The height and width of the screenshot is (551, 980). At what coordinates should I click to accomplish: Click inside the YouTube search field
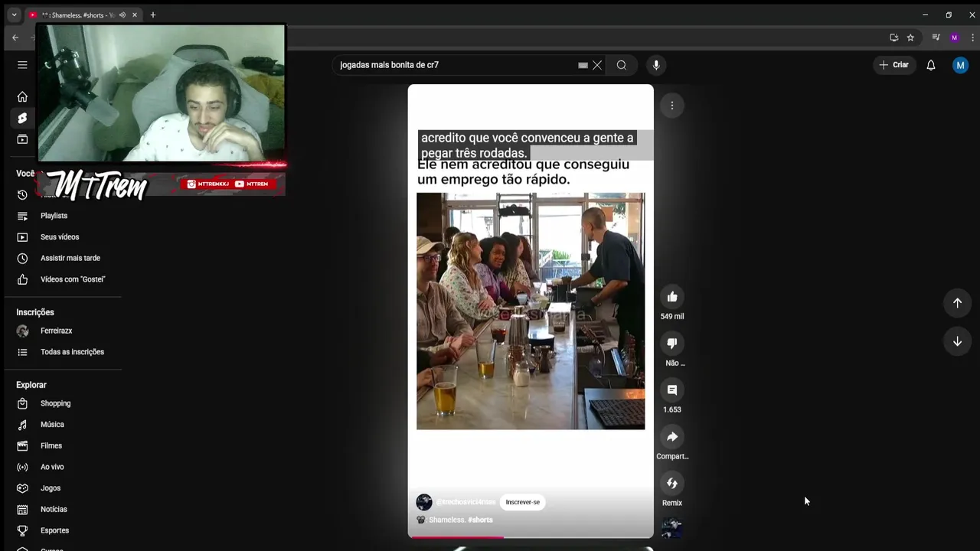click(x=456, y=65)
